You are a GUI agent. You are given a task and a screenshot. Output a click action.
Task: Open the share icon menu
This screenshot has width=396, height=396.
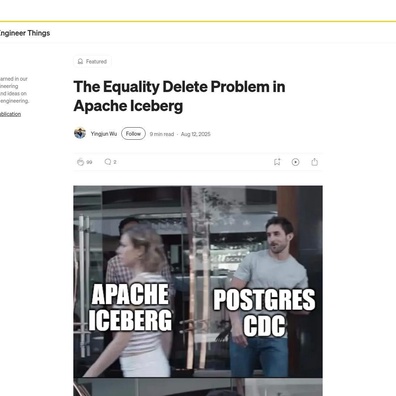coord(314,162)
